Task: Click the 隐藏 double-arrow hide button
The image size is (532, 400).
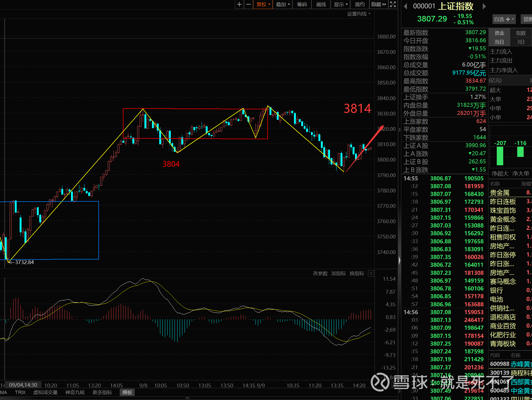Action: point(379,4)
